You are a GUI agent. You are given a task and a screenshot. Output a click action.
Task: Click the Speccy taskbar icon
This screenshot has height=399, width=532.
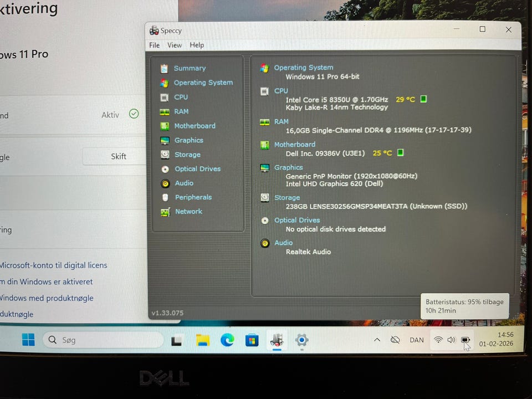[277, 340]
